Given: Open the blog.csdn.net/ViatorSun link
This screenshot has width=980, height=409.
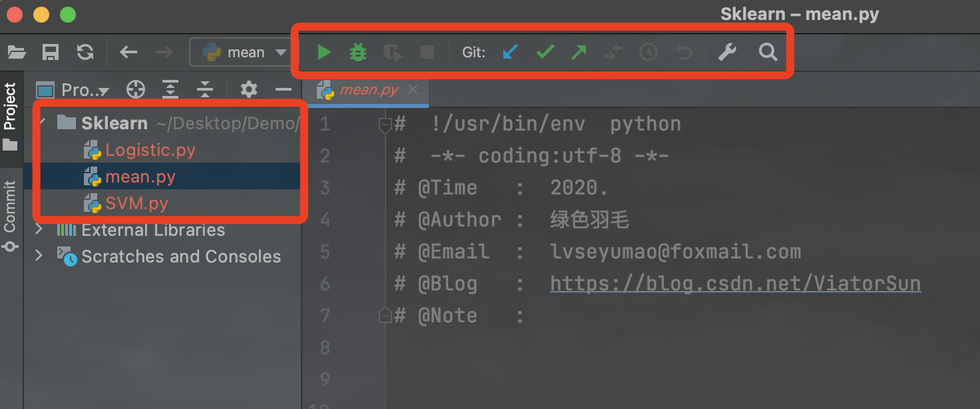Looking at the screenshot, I should pos(736,284).
